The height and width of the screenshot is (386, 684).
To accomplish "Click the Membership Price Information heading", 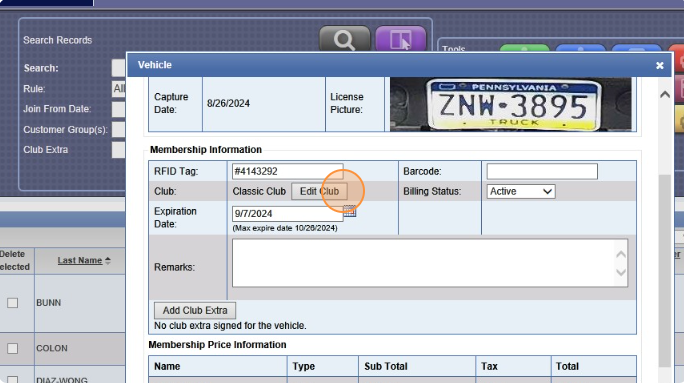I will (217, 345).
